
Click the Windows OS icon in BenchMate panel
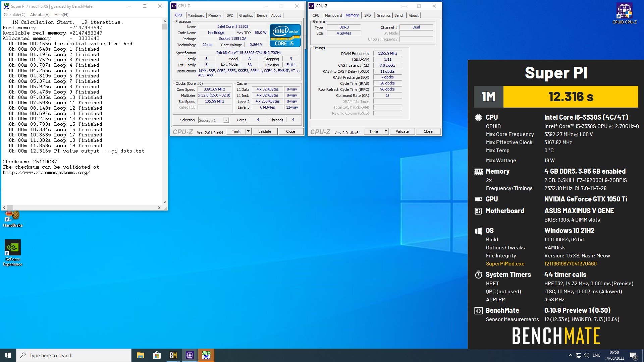(x=478, y=231)
